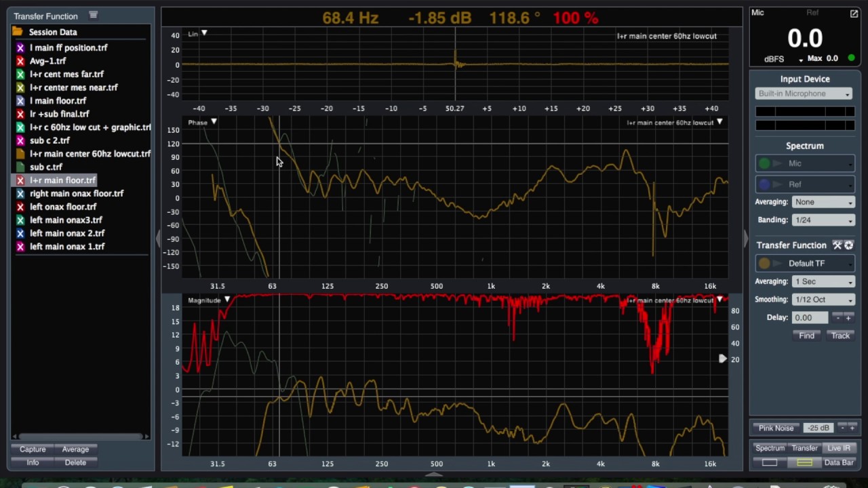The height and width of the screenshot is (488, 868).
Task: Open Spectrum Averaging dropdown
Action: tap(823, 202)
